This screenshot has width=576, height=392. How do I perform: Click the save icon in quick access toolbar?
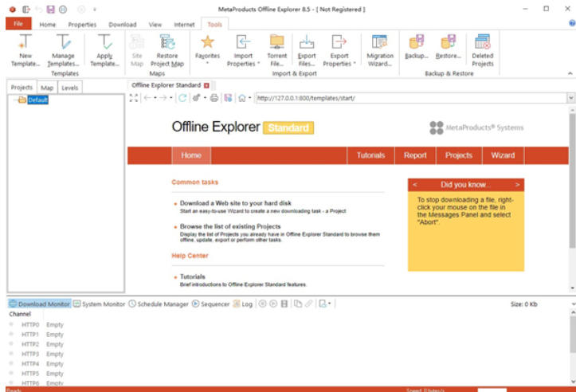(x=51, y=10)
